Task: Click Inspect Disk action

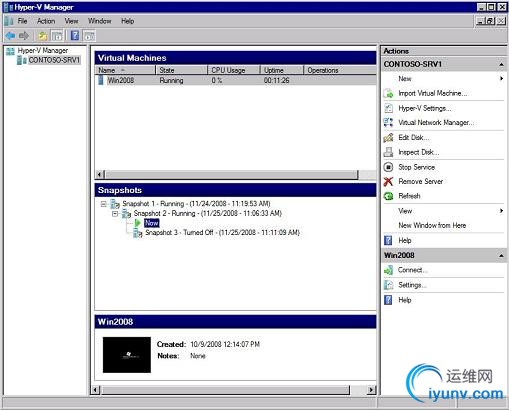Action: [419, 152]
